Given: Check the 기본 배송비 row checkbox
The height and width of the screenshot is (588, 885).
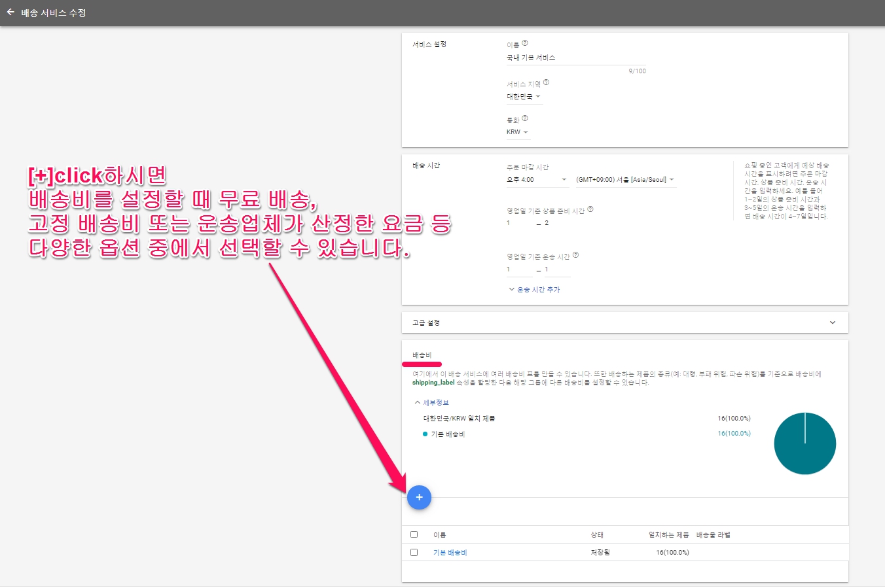Looking at the screenshot, I should [x=414, y=552].
